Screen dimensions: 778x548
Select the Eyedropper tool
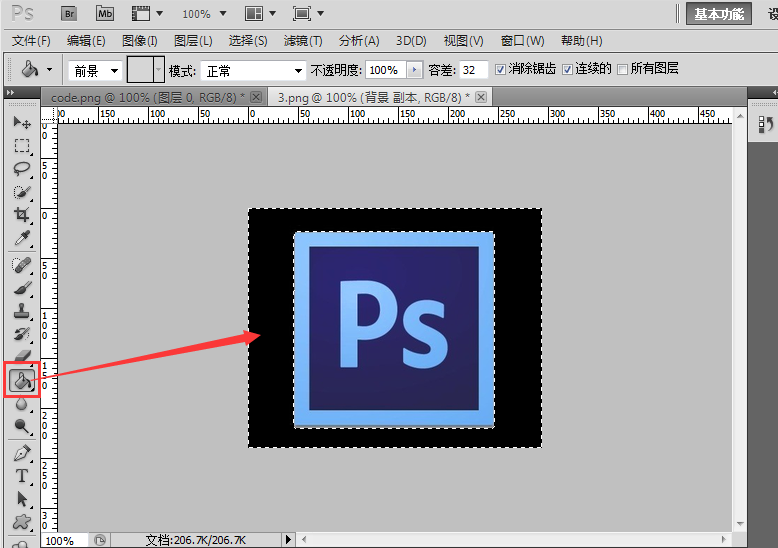click(21, 238)
